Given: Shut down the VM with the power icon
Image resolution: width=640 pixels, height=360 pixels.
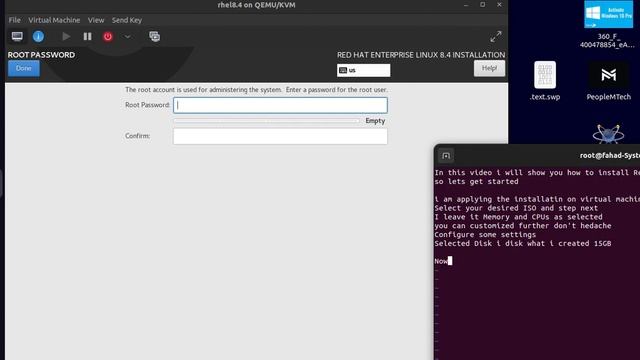Looking at the screenshot, I should 108,37.
